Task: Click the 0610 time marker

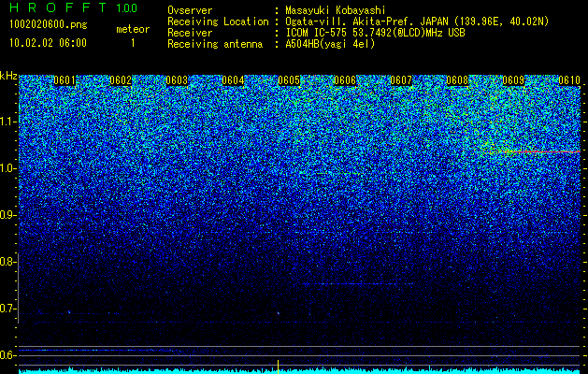Action: pyautogui.click(x=569, y=80)
